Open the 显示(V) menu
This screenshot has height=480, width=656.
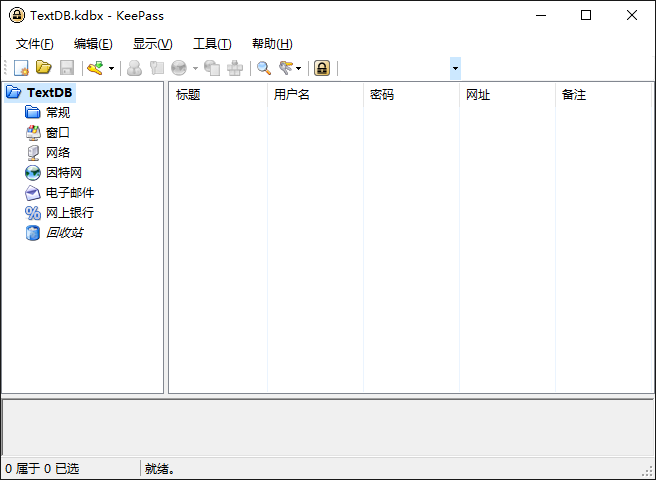click(x=153, y=44)
